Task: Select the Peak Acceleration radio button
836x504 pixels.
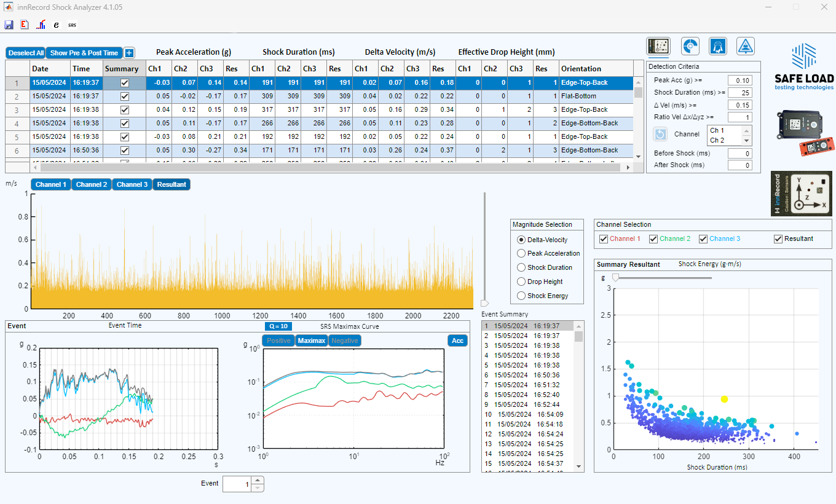Action: tap(522, 253)
